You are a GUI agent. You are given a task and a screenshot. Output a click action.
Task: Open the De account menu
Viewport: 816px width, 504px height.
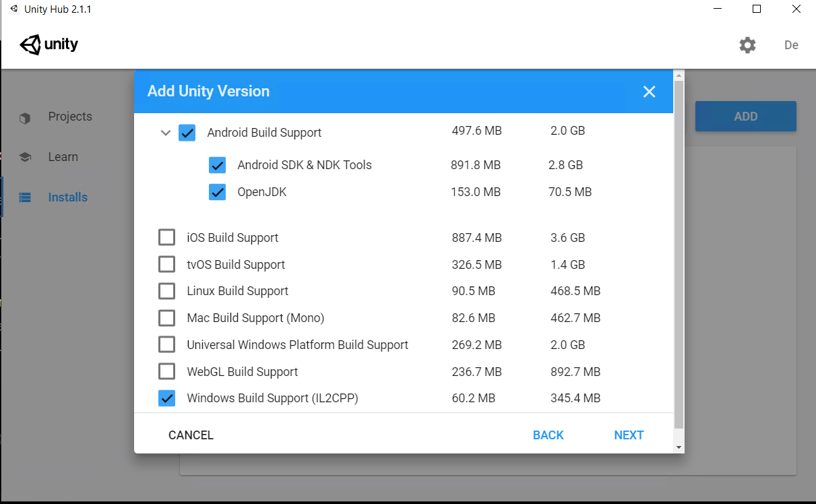(x=791, y=45)
